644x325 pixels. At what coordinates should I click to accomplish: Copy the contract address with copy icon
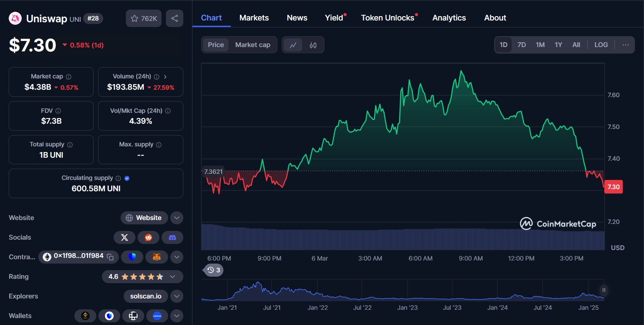coord(110,257)
